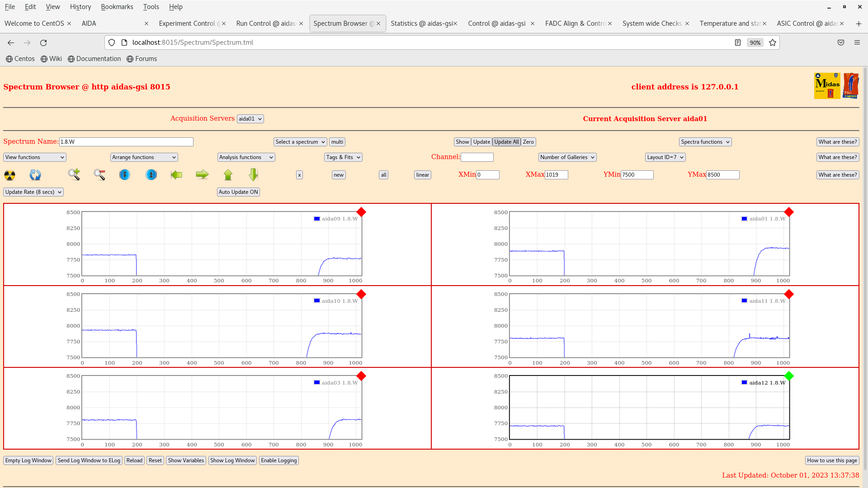The height and width of the screenshot is (488, 868).
Task: Click the zoom in magnifier icon
Action: (x=74, y=174)
